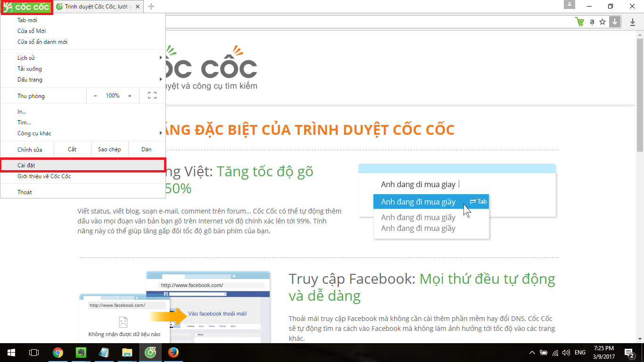Screen dimensions: 644x362
Task: Bookmark this page with the star icon
Action: coord(602,22)
